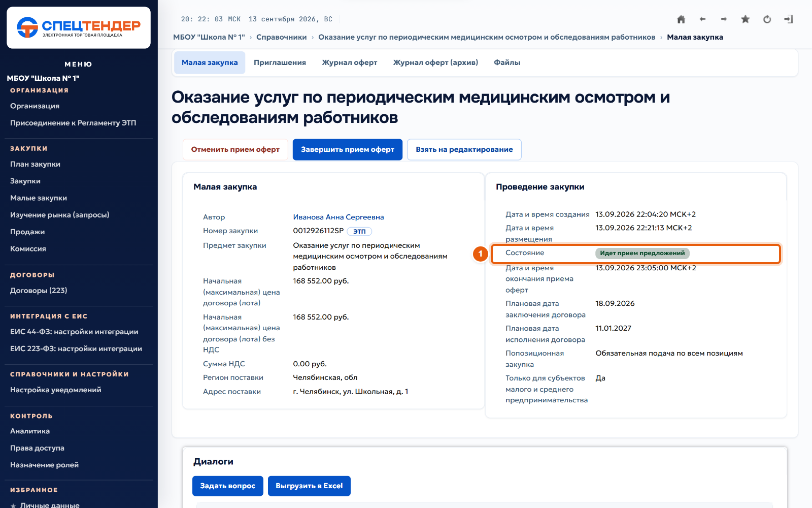Open the Малая закупка tab
This screenshot has width=812, height=508.
pyautogui.click(x=210, y=62)
